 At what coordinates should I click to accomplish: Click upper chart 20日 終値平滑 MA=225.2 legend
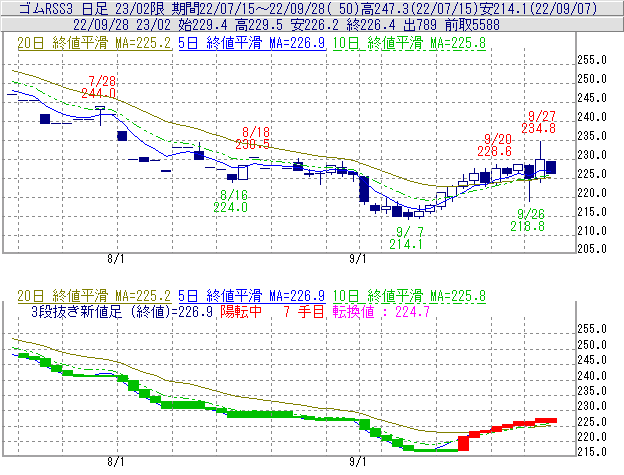pos(94,43)
